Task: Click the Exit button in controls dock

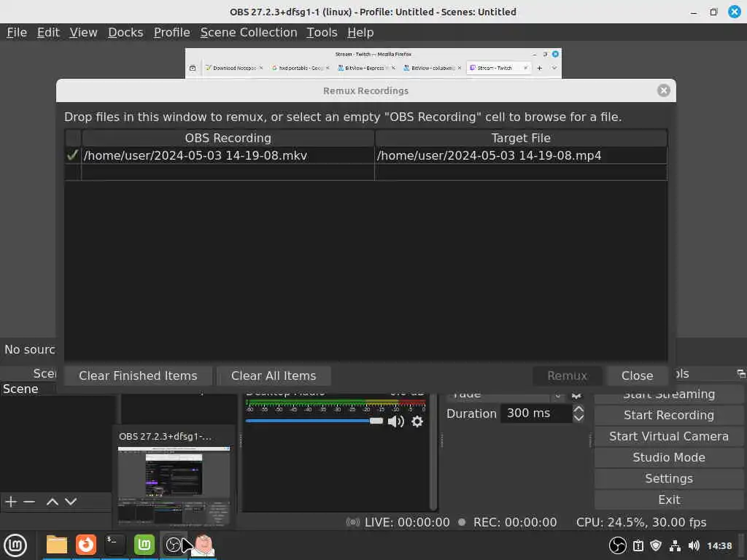Action: [668, 499]
